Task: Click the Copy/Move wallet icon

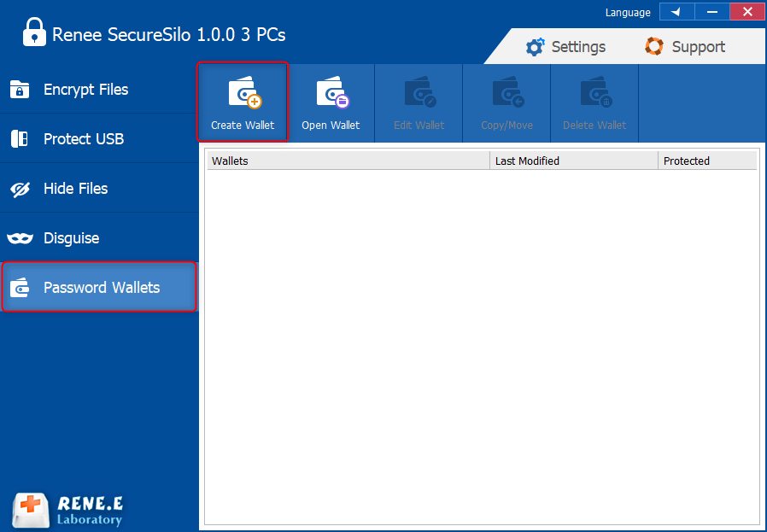Action: (x=506, y=93)
